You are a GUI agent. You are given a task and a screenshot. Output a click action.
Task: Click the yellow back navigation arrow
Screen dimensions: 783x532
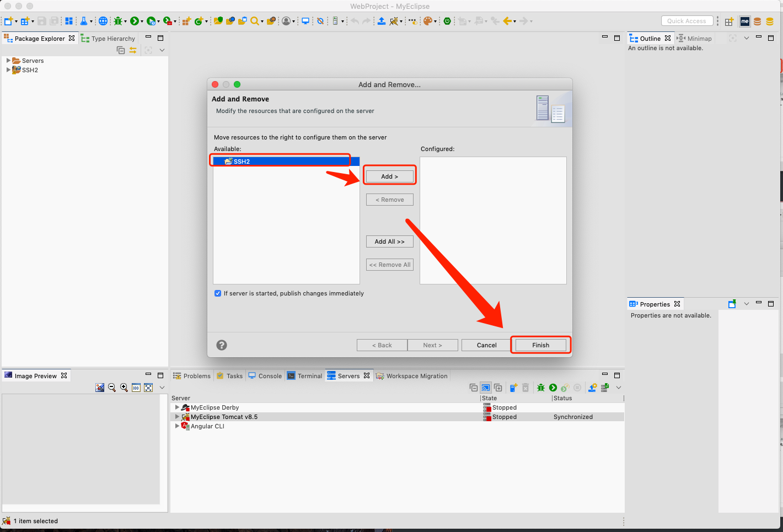(507, 21)
